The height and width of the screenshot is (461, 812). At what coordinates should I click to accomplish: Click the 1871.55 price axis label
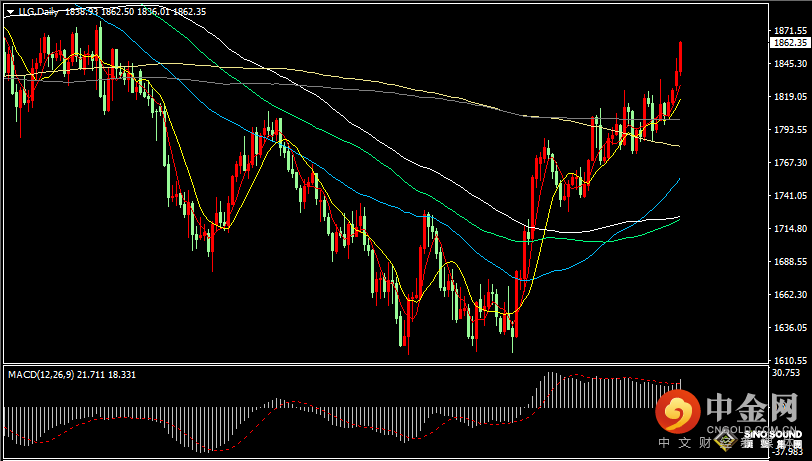[x=789, y=31]
